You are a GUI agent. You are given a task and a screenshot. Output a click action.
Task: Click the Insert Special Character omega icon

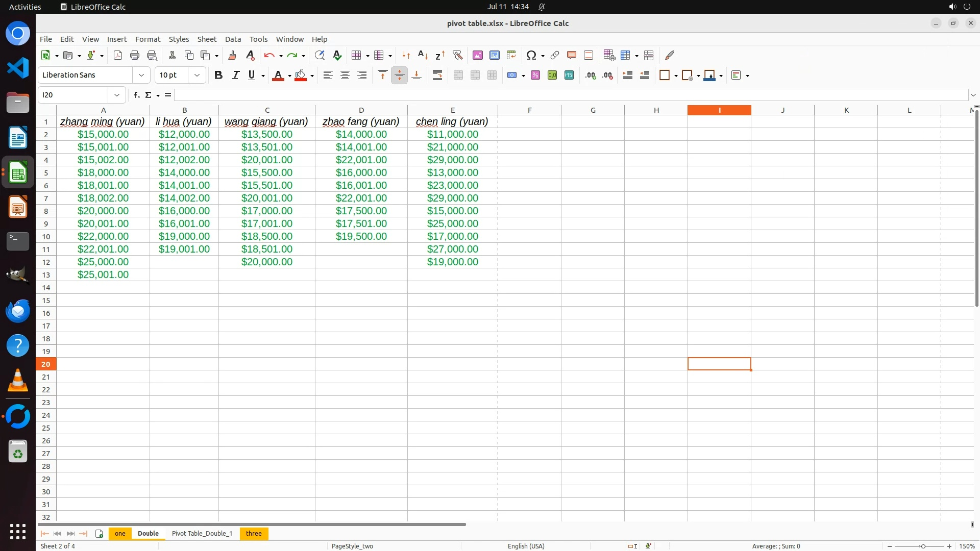(x=531, y=55)
